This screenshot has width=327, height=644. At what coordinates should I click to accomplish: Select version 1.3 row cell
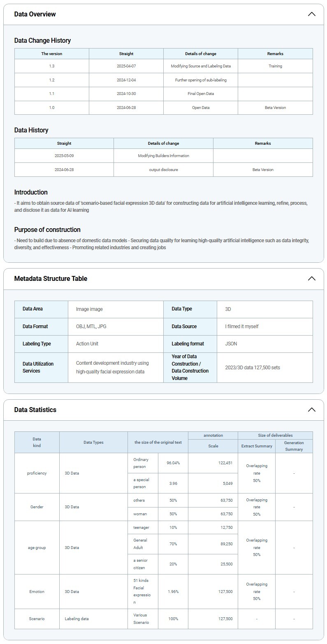[x=52, y=66]
